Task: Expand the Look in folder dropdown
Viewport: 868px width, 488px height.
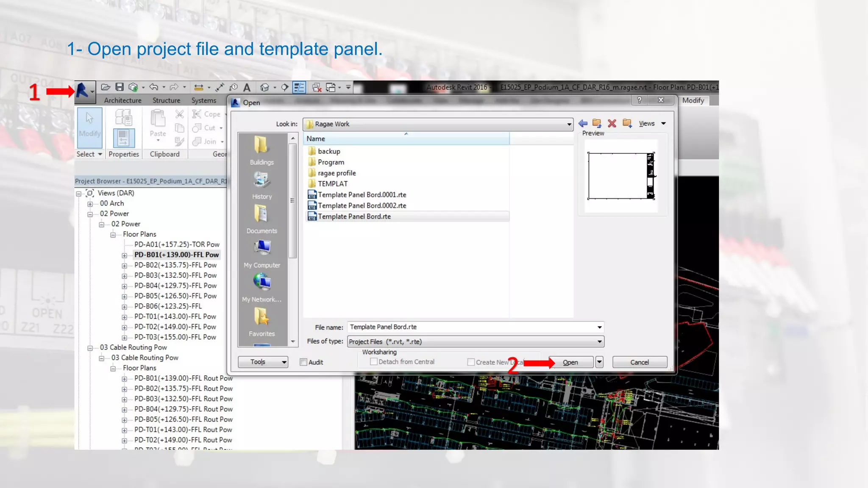Action: click(x=569, y=124)
